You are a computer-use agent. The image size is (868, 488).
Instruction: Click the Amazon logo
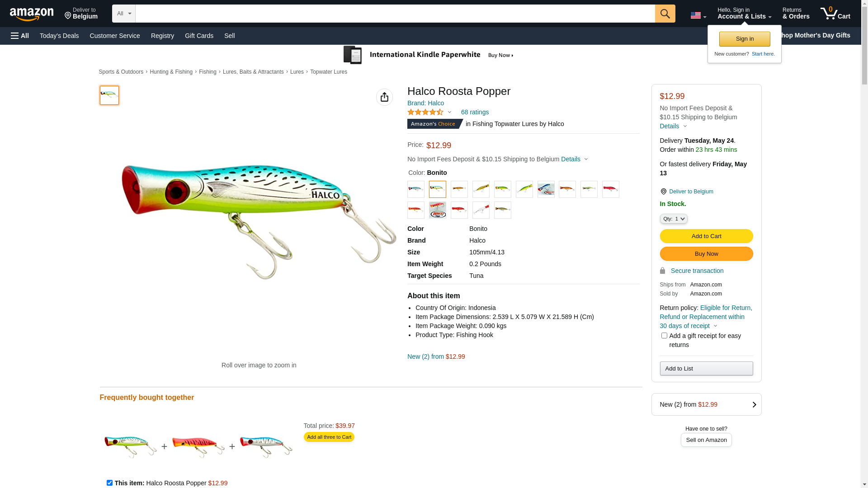coord(32,14)
